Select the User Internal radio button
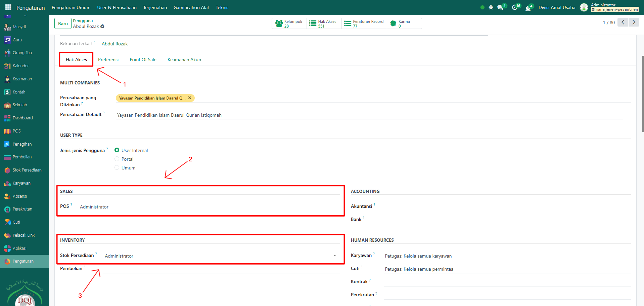Viewport: 644px width, 306px height. click(117, 150)
